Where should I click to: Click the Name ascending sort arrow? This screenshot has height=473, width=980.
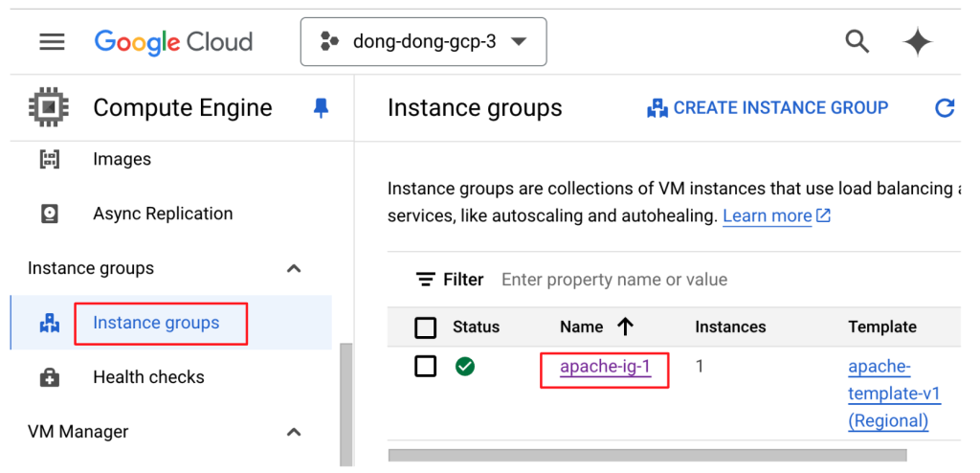pyautogui.click(x=625, y=327)
